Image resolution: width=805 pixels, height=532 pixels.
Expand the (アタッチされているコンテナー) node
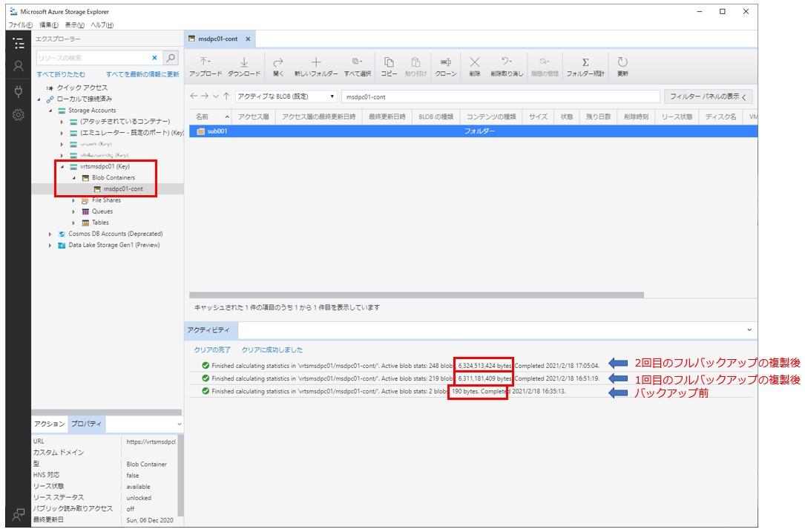pos(62,122)
